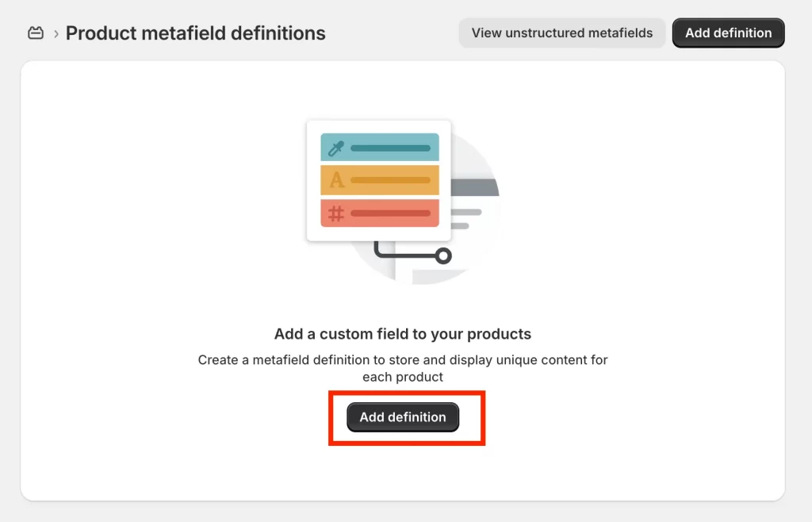812x522 pixels.
Task: Select the Product metafield definitions page title
Action: [x=195, y=33]
